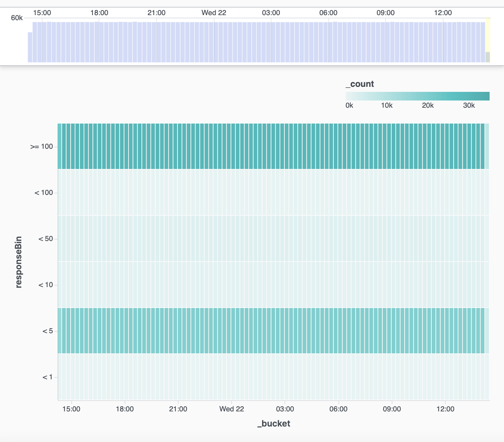Click the '< 10' y-axis label
Viewport: 504px width, 442px height.
click(45, 285)
